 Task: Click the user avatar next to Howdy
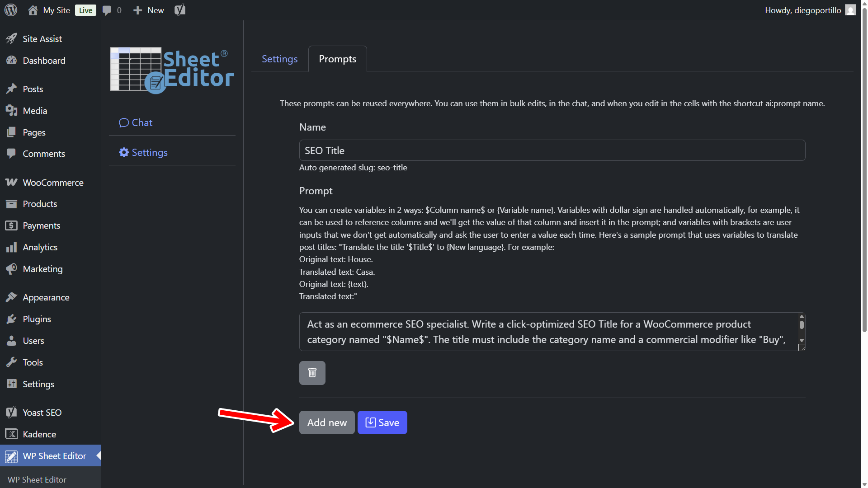tap(850, 10)
